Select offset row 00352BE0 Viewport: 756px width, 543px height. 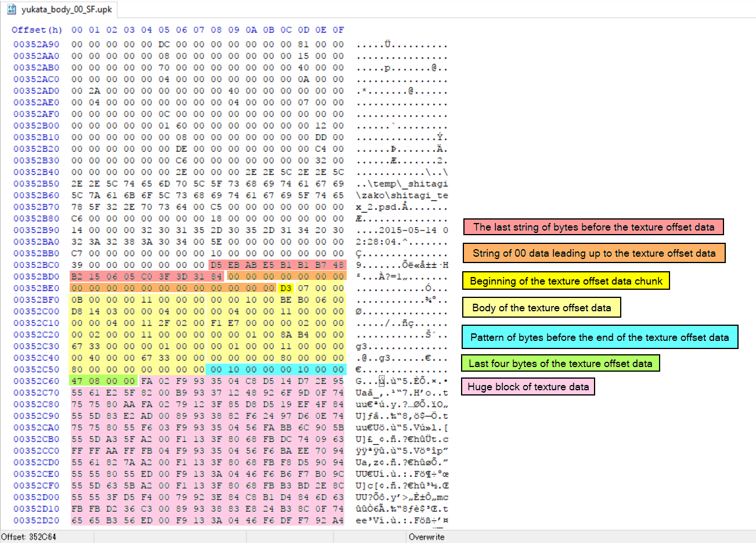[x=37, y=288]
